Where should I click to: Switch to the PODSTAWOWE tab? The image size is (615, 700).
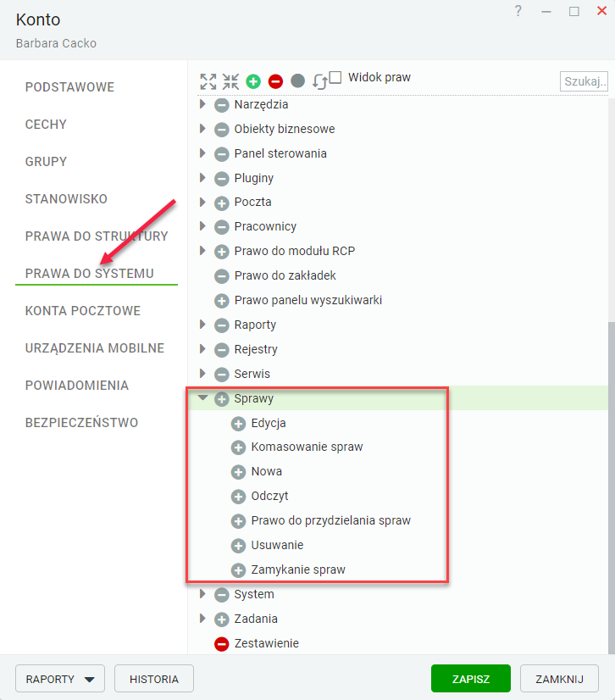pos(69,87)
